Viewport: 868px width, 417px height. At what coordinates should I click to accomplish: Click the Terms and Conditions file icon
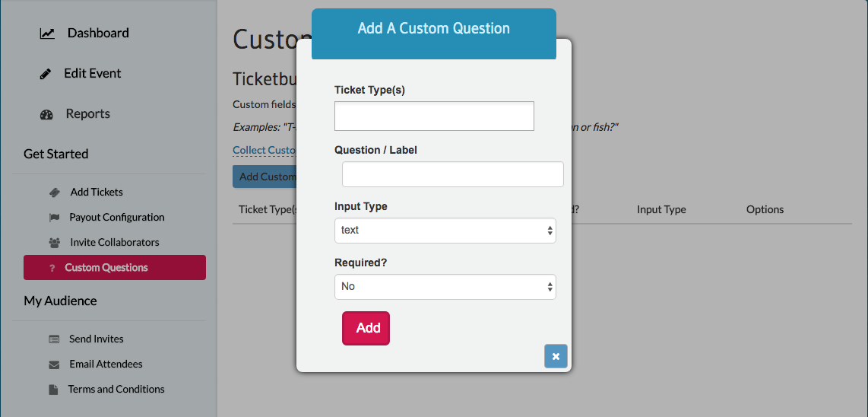53,390
